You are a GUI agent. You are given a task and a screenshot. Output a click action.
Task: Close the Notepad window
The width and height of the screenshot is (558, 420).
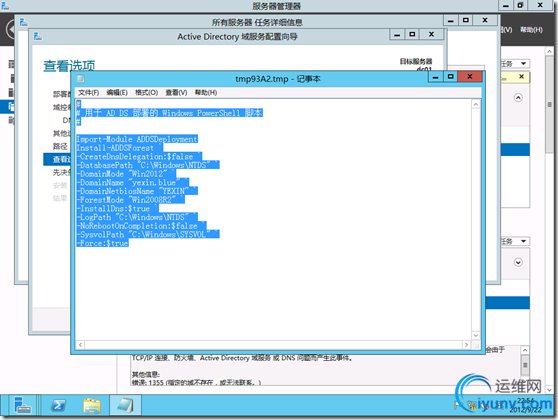[x=470, y=76]
